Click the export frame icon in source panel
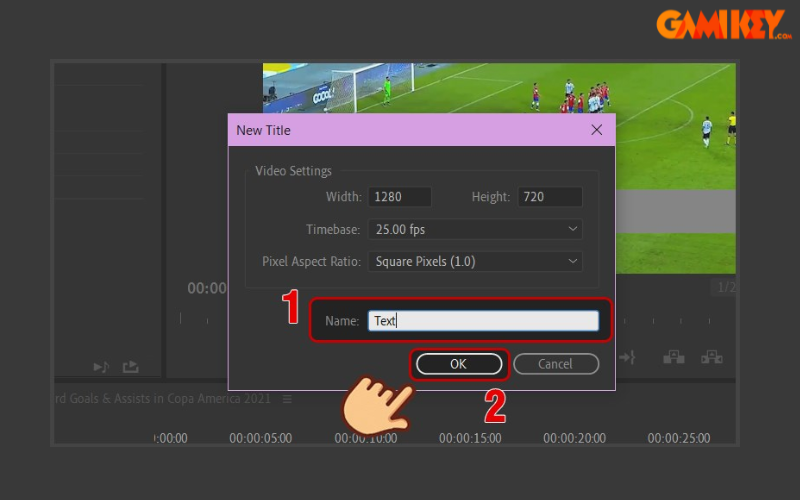The image size is (800, 500). 131,366
